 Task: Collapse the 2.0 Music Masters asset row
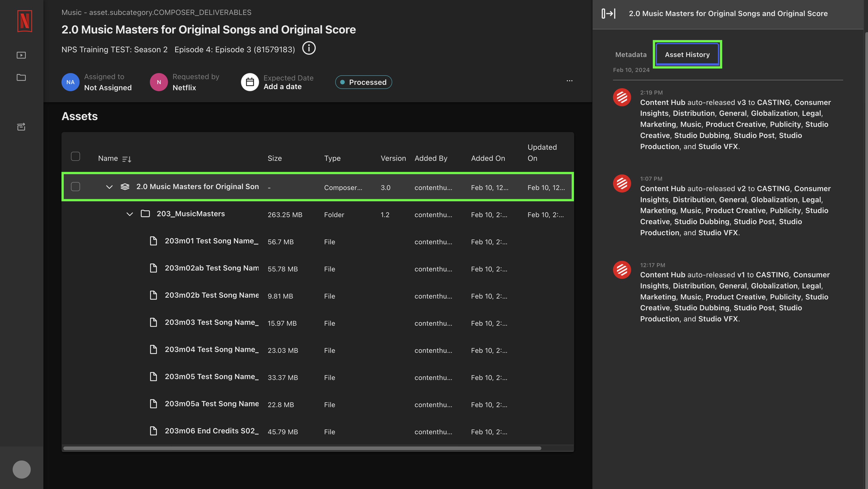[109, 187]
